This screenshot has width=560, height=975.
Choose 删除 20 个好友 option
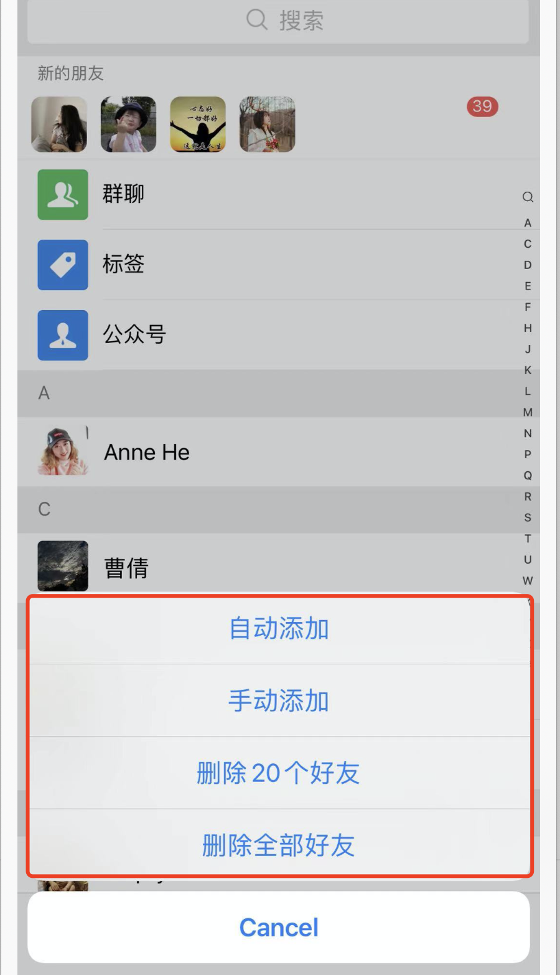click(x=279, y=773)
